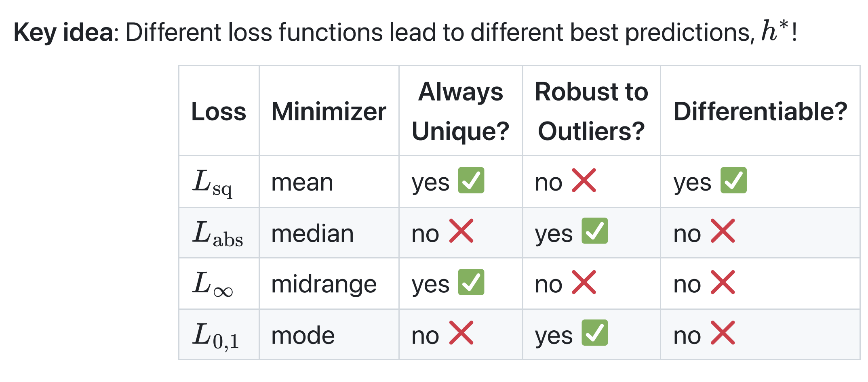Click the "midrange" minimizer cell
This screenshot has height=382, width=868.
point(324,284)
